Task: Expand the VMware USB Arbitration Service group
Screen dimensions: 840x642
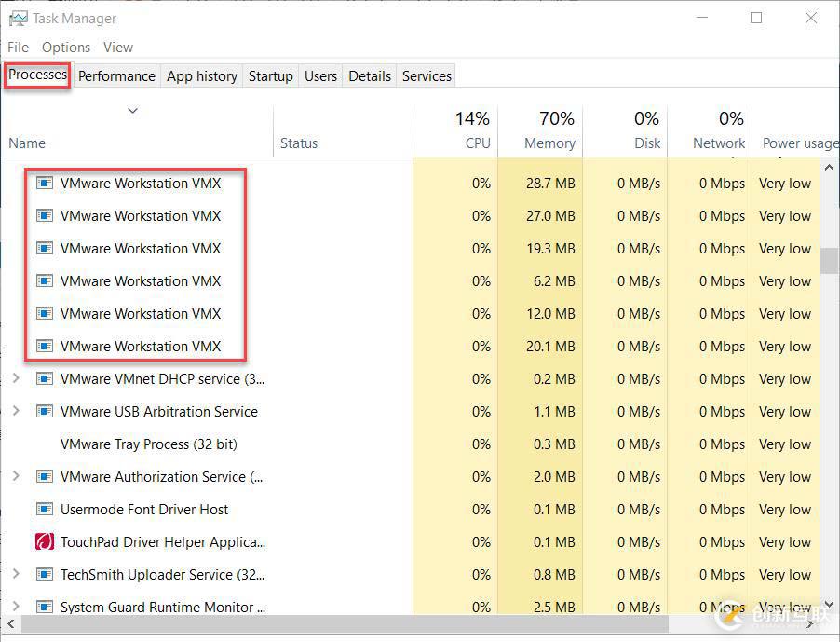Action: (x=16, y=411)
